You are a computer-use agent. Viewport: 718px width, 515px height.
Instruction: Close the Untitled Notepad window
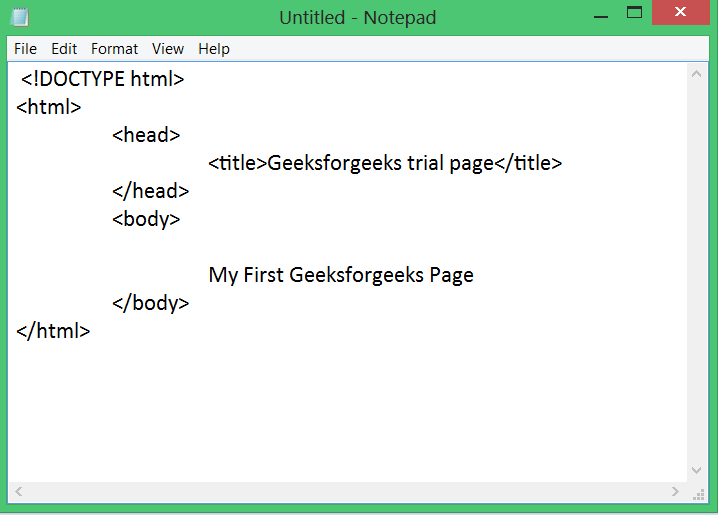click(680, 12)
